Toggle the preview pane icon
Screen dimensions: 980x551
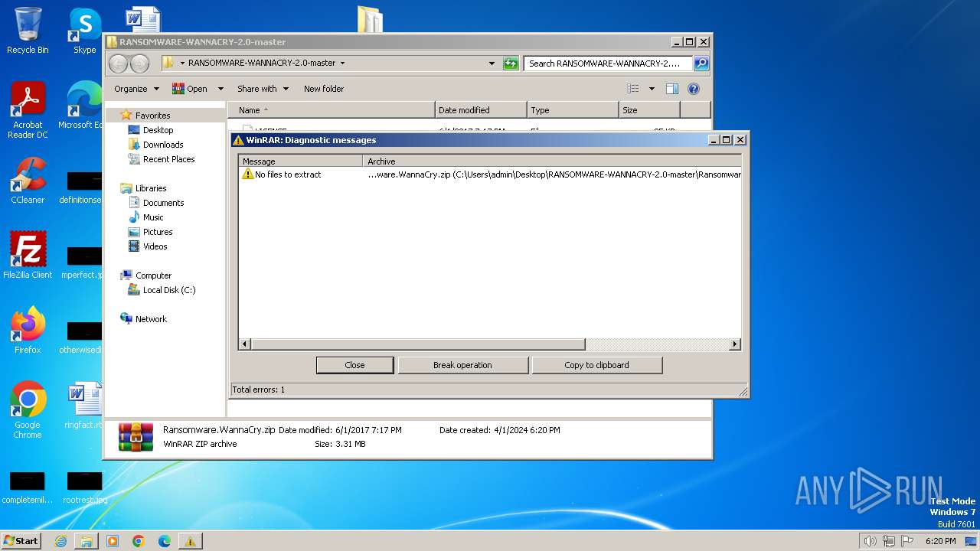tap(672, 89)
